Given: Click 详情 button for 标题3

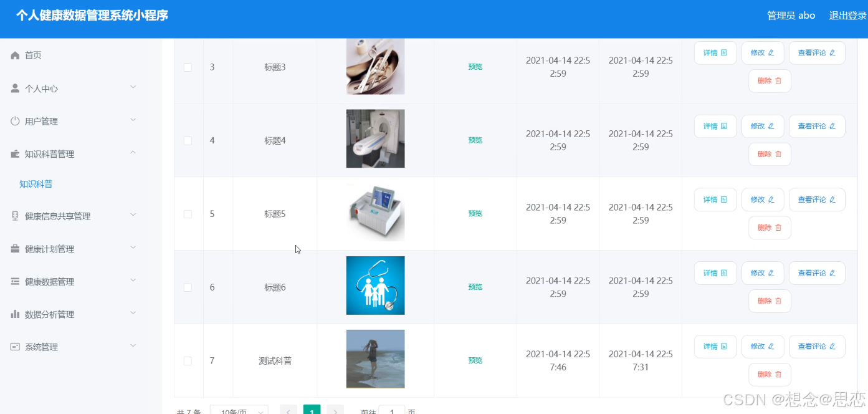Looking at the screenshot, I should [715, 53].
